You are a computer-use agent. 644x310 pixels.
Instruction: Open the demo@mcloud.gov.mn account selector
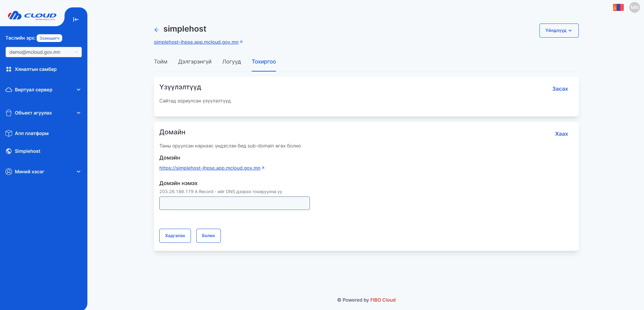point(43,52)
